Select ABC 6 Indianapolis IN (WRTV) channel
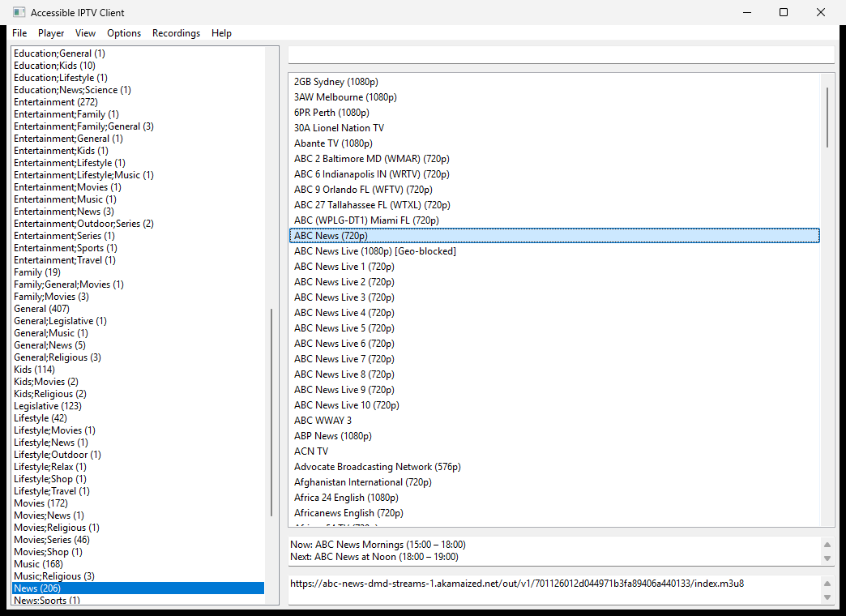This screenshot has height=616, width=846. pos(554,173)
